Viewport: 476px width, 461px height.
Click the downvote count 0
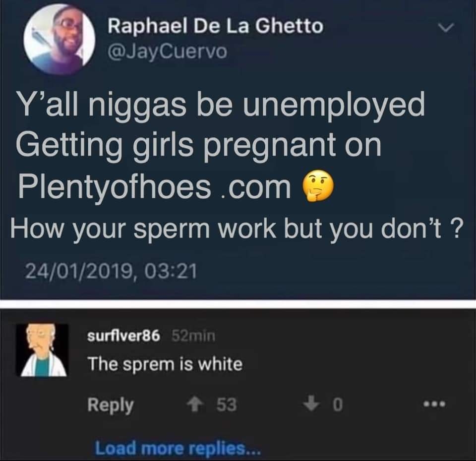(x=338, y=405)
